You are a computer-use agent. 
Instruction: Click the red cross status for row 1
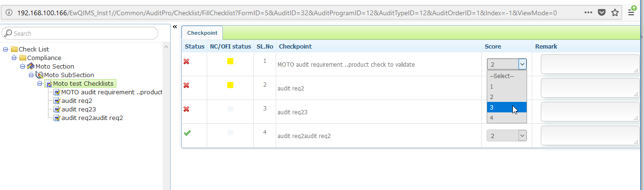(186, 61)
